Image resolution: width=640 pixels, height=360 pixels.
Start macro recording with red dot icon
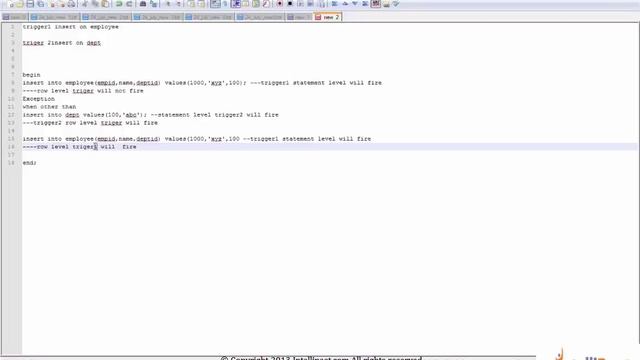280,4
